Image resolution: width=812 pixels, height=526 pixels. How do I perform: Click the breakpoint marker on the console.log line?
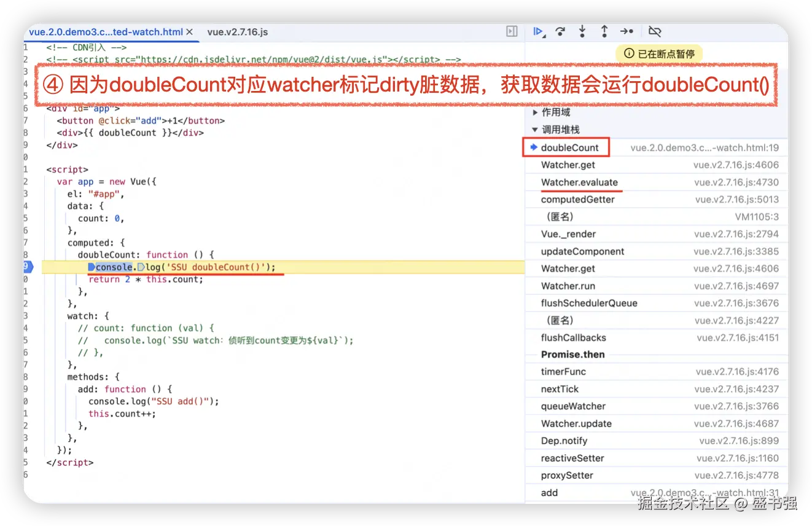tap(28, 267)
